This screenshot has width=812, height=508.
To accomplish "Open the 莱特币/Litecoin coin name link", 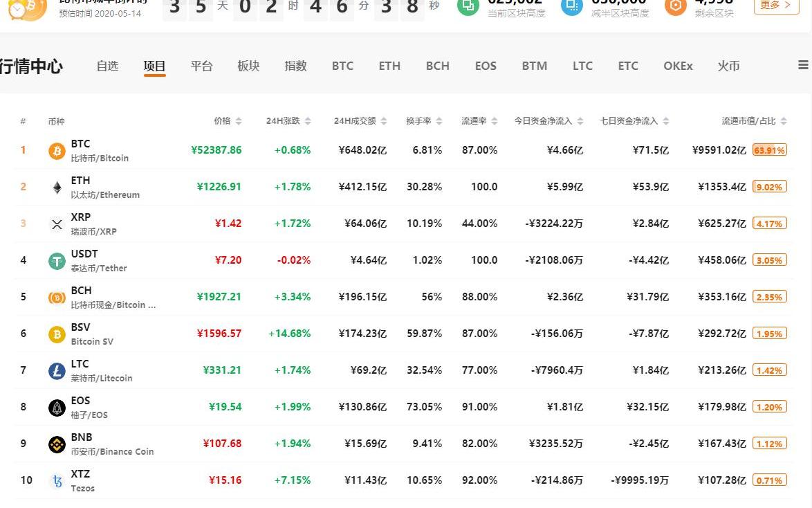I will (102, 379).
